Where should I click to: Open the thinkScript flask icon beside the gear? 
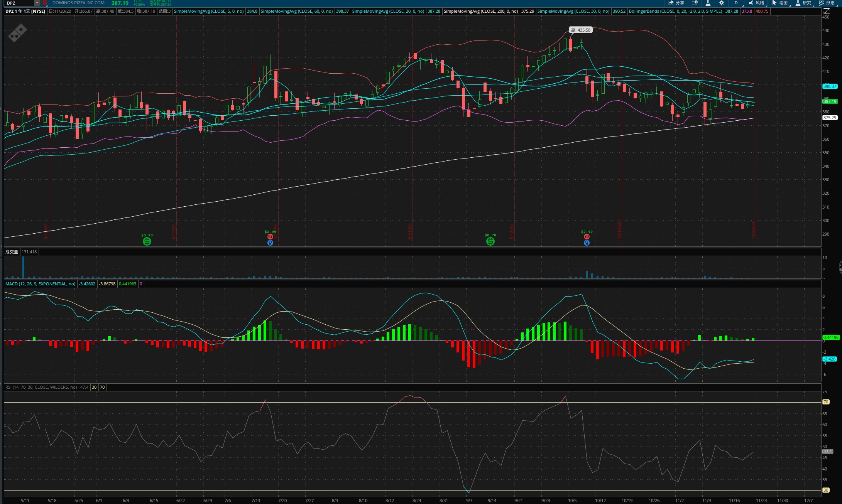[708, 3]
